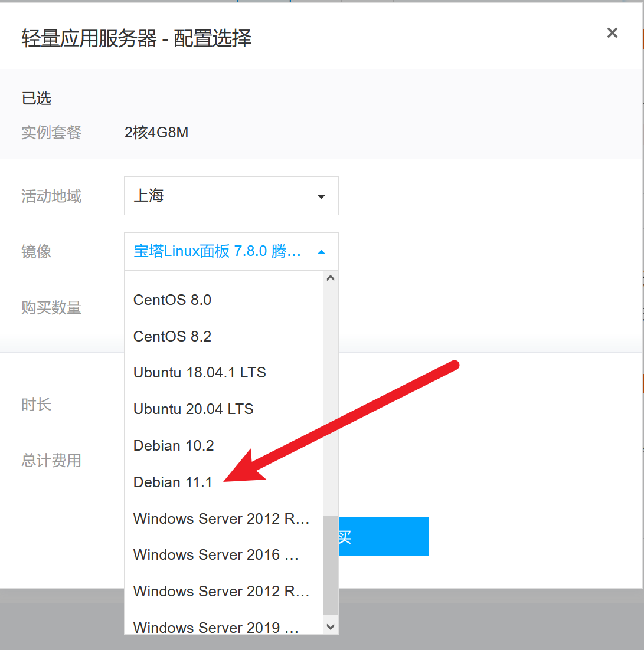Collapse the 镜像 image dropdown

tap(231, 252)
